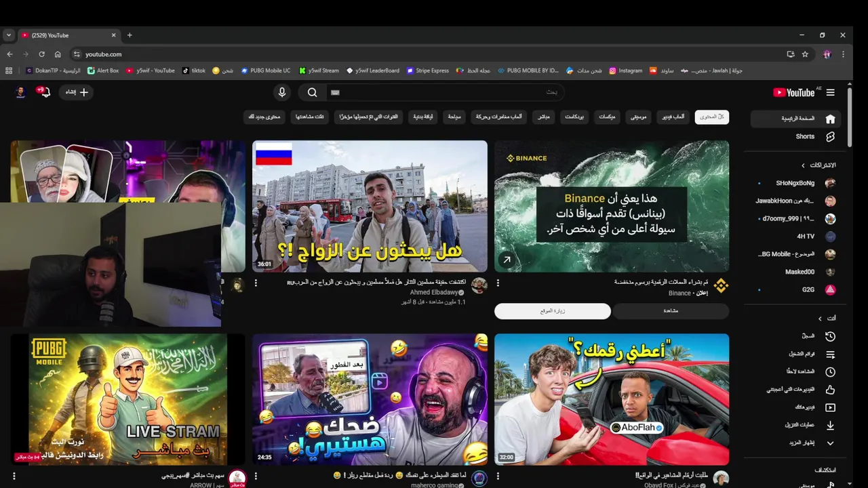
Task: Open the PUBG Mobile UC bookmark
Action: coord(266,70)
